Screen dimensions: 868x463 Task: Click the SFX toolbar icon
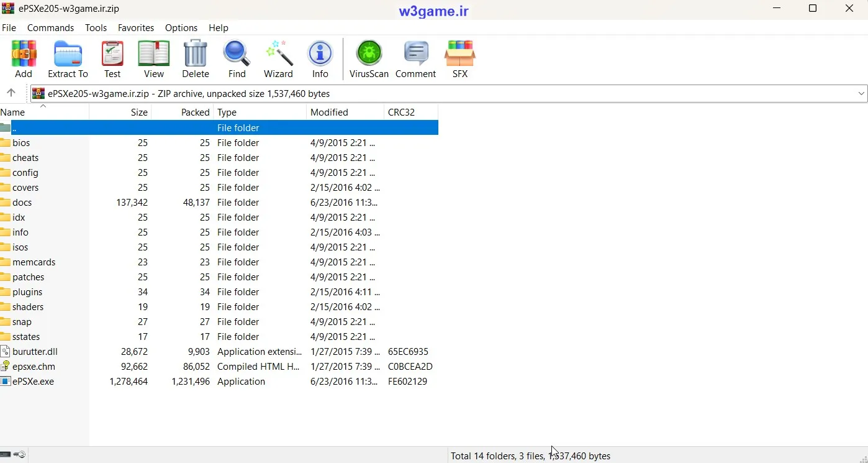coord(459,54)
